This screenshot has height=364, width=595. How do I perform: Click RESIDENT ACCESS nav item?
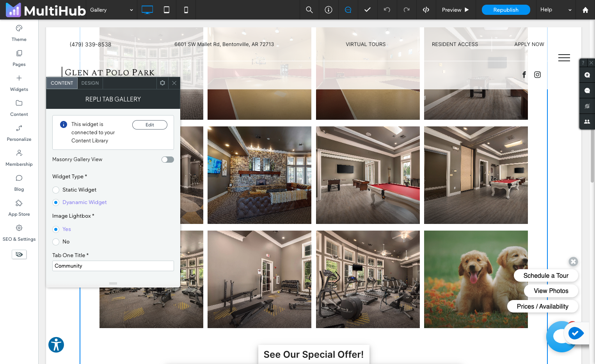pyautogui.click(x=455, y=44)
